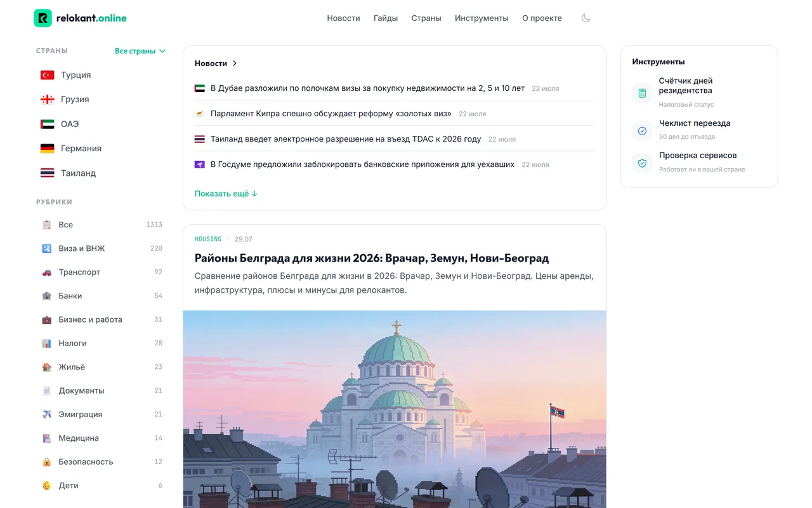This screenshot has height=508, width=812.
Task: Click the relokant.online logo icon
Action: [x=43, y=18]
